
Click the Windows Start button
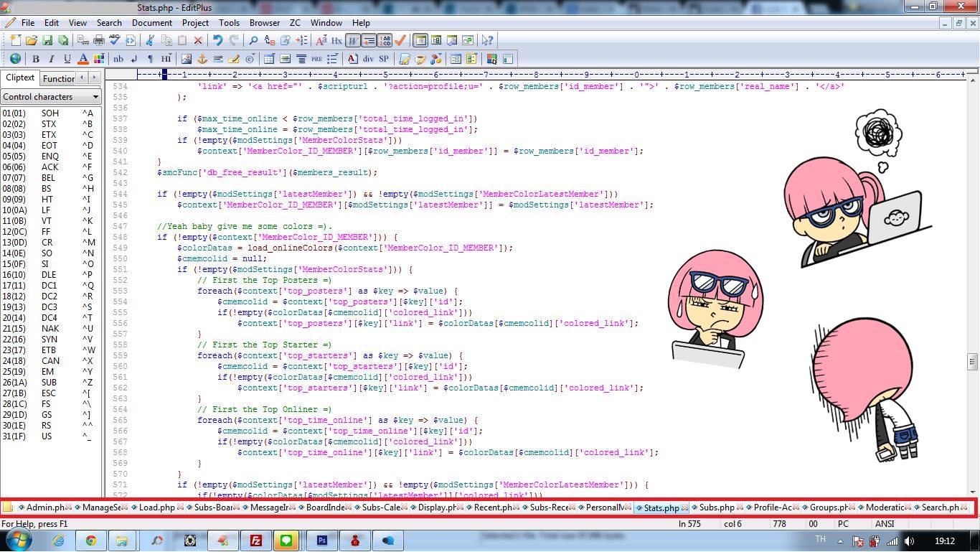pos(18,541)
